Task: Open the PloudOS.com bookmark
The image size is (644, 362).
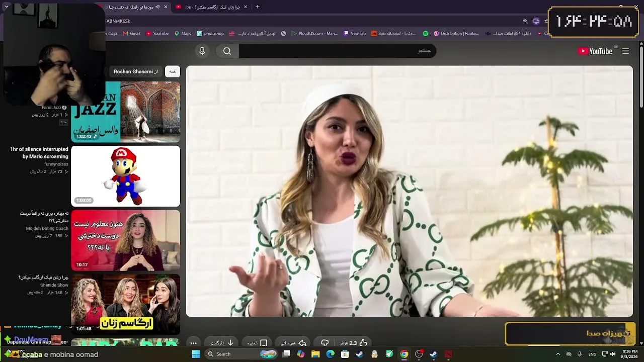Action: (x=314, y=34)
